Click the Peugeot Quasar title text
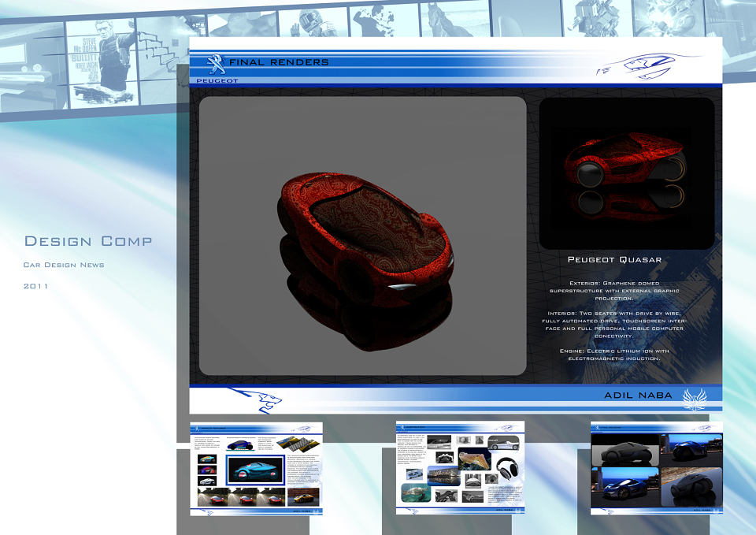 pos(614,259)
